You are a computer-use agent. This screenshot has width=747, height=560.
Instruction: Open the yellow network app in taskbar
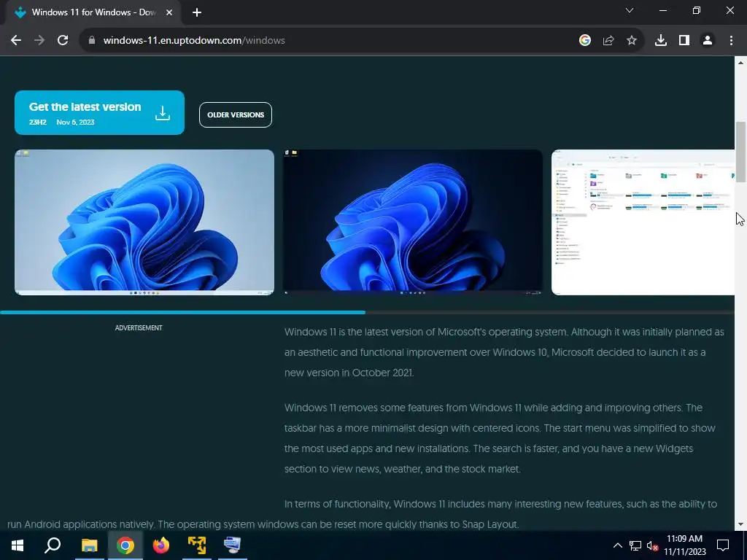click(197, 545)
